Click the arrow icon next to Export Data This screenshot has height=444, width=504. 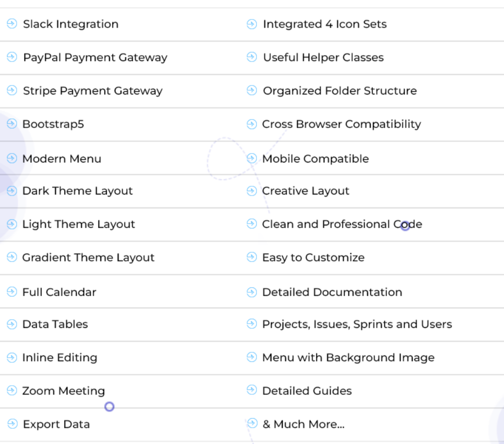(x=12, y=424)
